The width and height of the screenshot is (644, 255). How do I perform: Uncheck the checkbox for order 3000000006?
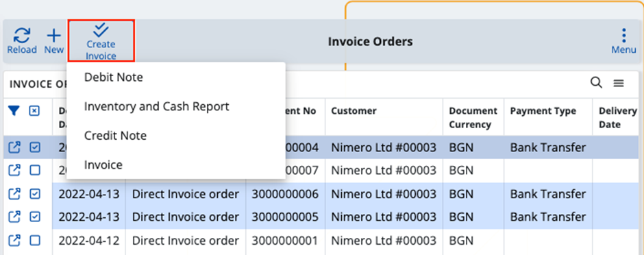35,194
